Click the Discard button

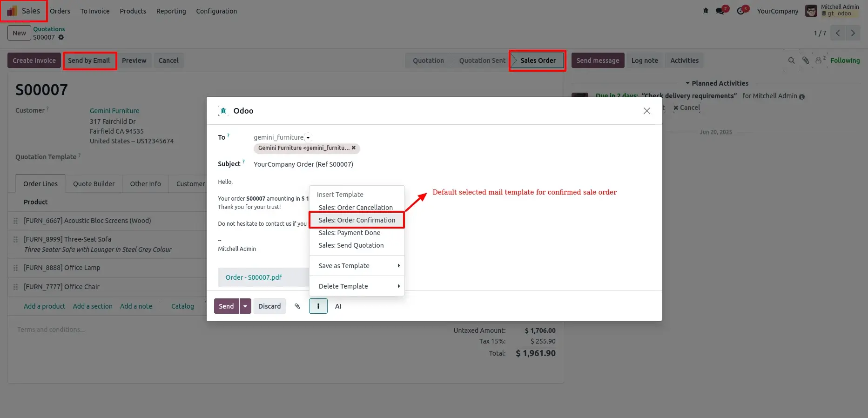[x=269, y=306]
